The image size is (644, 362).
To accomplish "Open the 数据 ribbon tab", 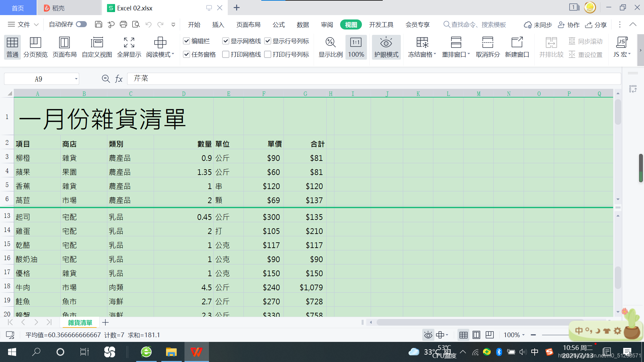I will (x=303, y=24).
